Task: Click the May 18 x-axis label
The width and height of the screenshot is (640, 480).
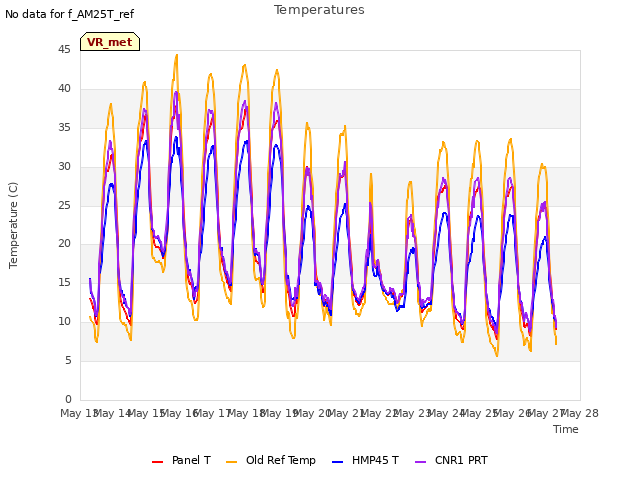Action: tap(247, 413)
